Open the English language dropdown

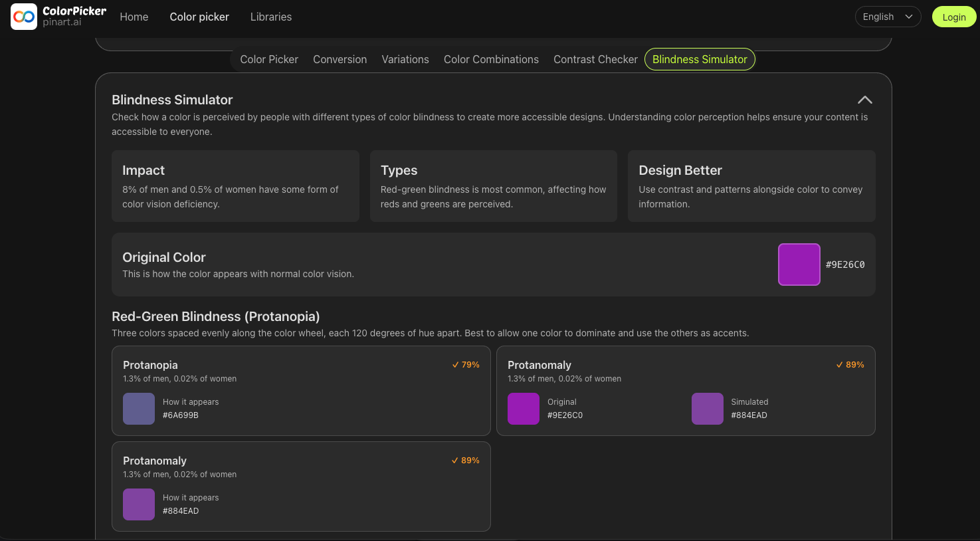point(888,16)
